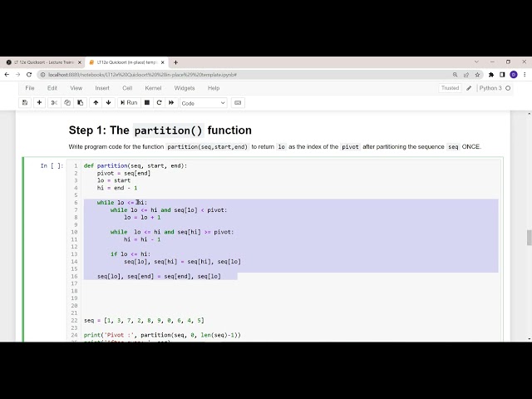
Task: Click code line 'pivot = seq[end]'
Action: click(x=124, y=173)
